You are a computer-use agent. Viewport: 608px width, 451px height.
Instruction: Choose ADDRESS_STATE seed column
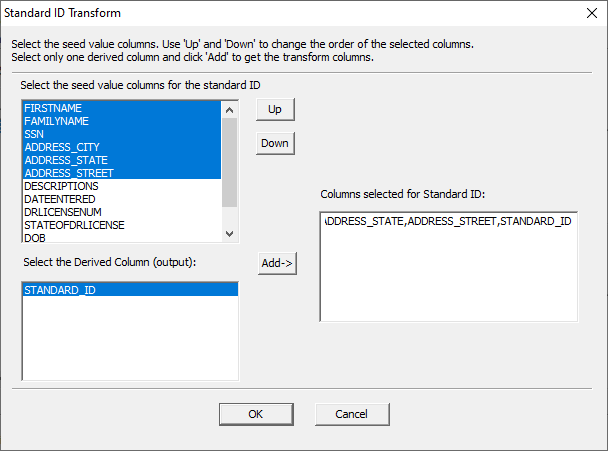click(x=122, y=160)
